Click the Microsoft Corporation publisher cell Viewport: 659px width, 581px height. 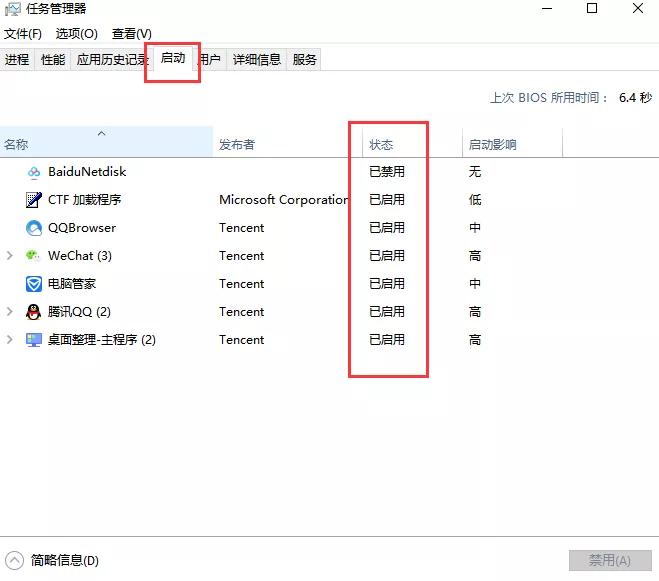284,200
